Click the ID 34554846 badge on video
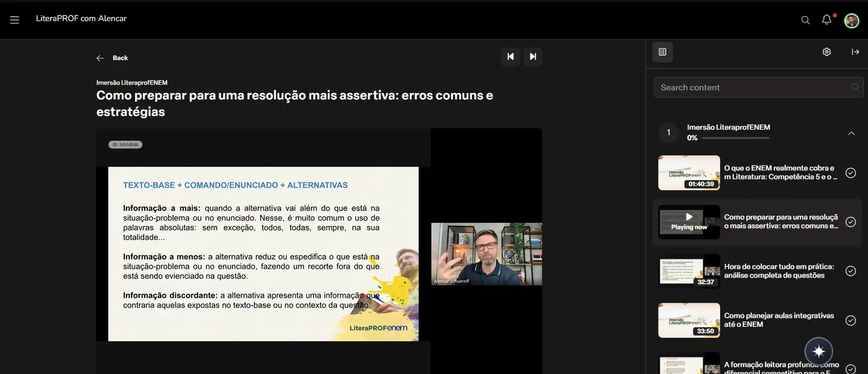 pos(125,145)
